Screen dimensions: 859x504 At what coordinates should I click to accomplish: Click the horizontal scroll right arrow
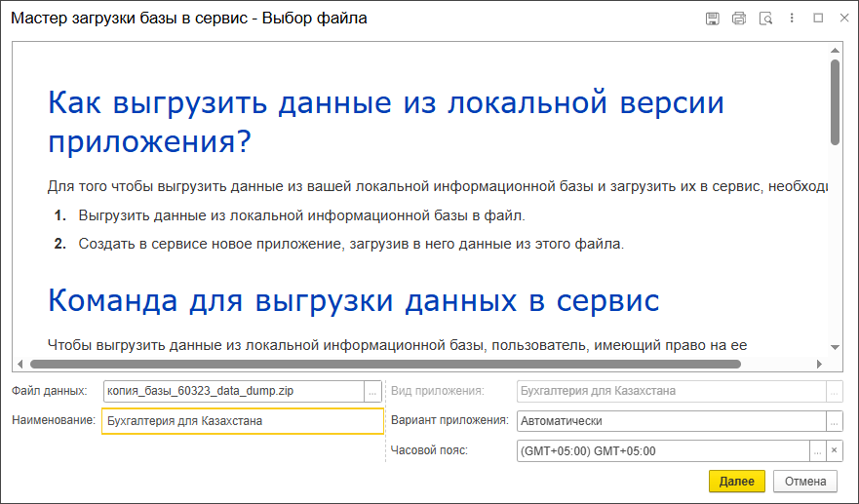pos(820,365)
